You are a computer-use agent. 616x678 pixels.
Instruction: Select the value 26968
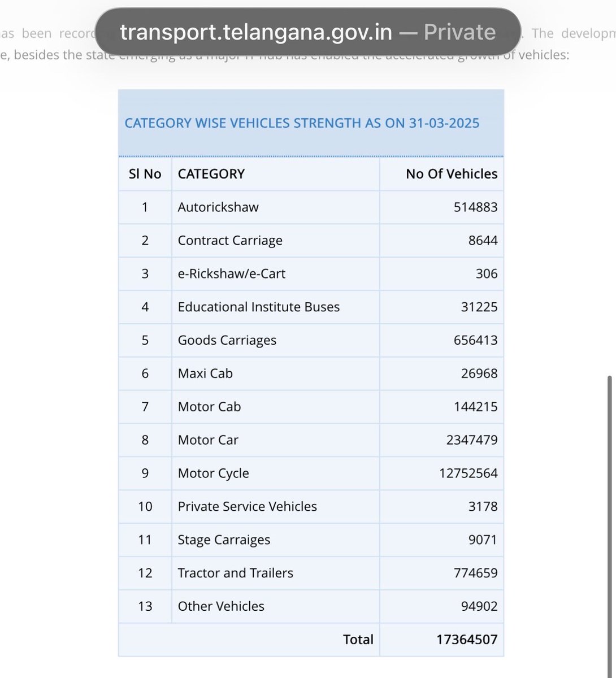479,373
